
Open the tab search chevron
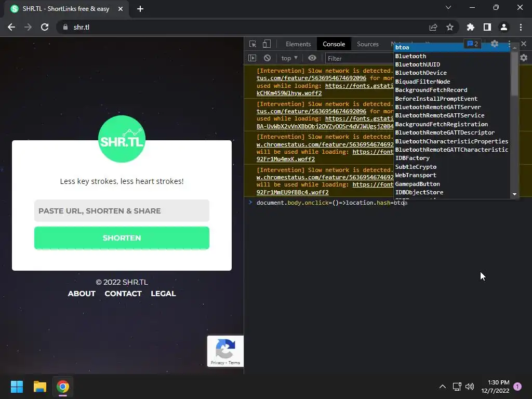pos(448,7)
